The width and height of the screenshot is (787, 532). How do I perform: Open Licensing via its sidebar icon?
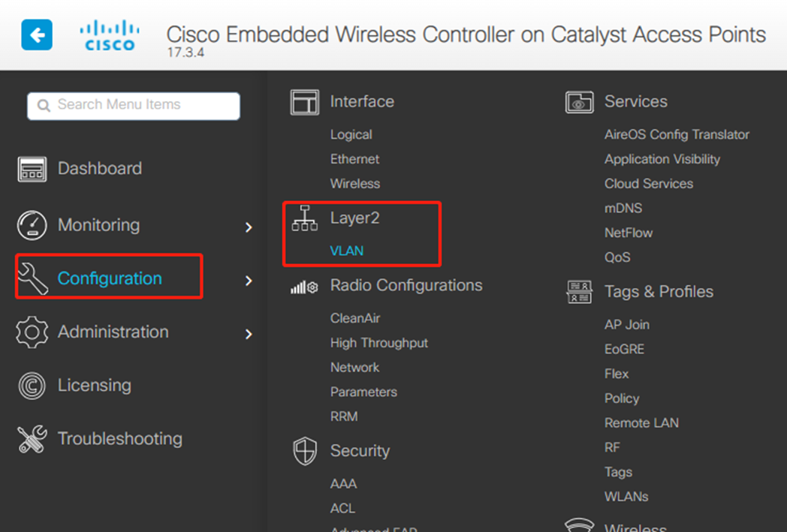click(x=32, y=386)
